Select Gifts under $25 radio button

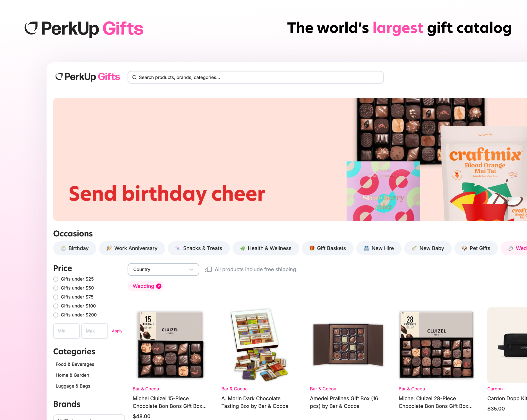(56, 279)
